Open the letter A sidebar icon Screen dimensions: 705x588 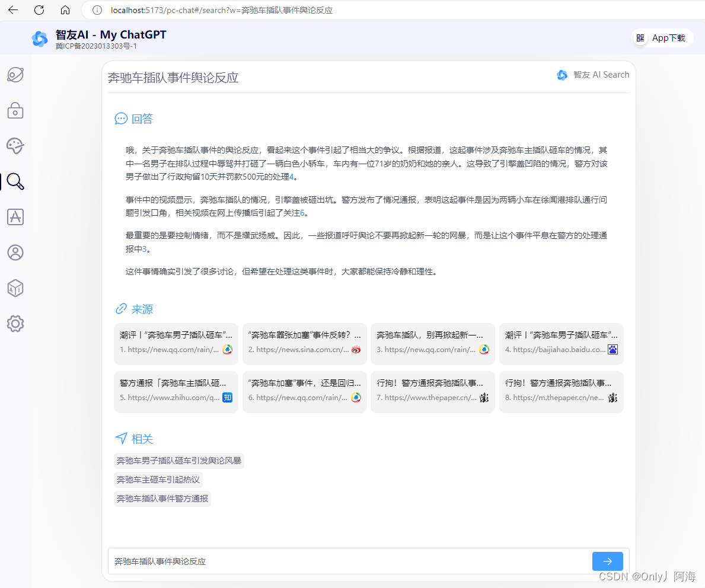pyautogui.click(x=15, y=217)
